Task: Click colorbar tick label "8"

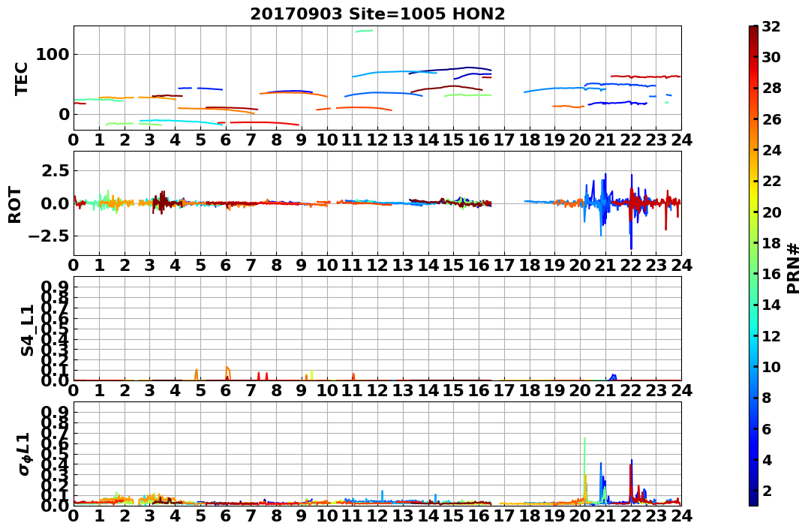Action: 766,398
